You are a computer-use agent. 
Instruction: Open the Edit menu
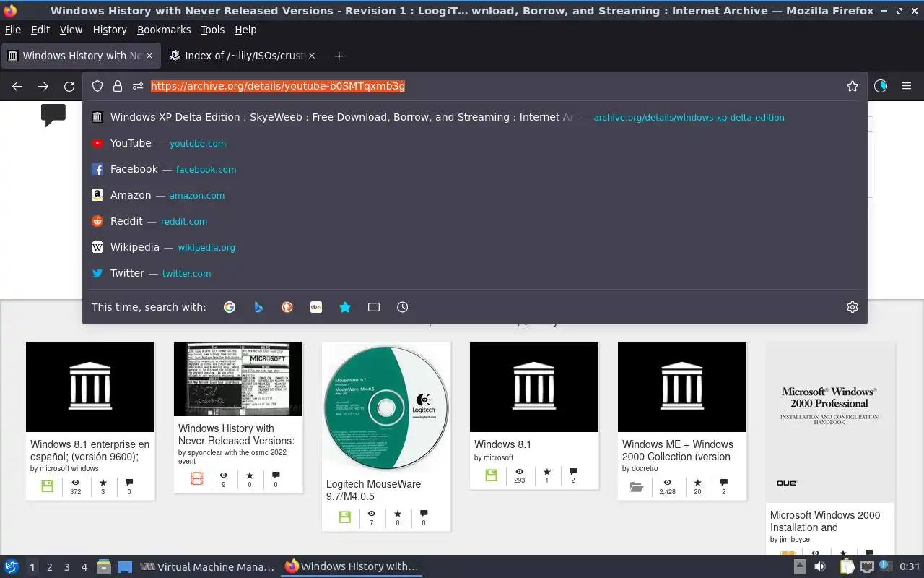(x=40, y=30)
